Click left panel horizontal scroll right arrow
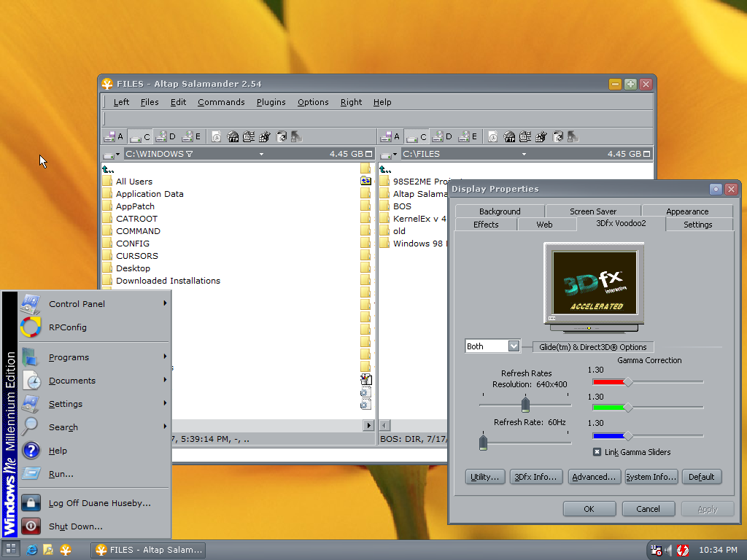 tap(368, 425)
